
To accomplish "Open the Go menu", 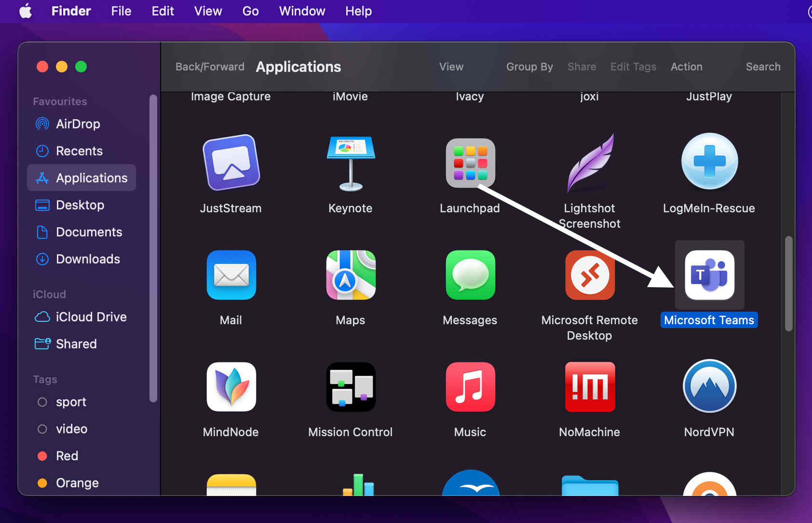I will click(250, 11).
